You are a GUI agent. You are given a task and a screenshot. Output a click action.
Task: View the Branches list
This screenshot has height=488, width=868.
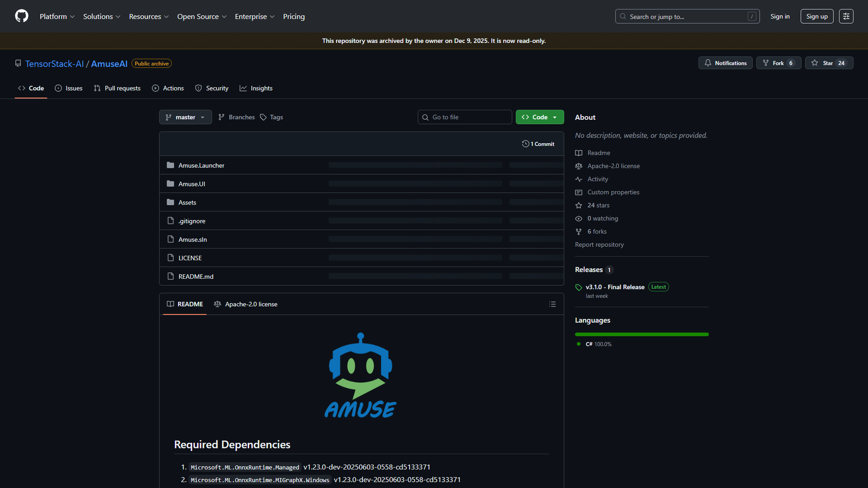tap(237, 117)
